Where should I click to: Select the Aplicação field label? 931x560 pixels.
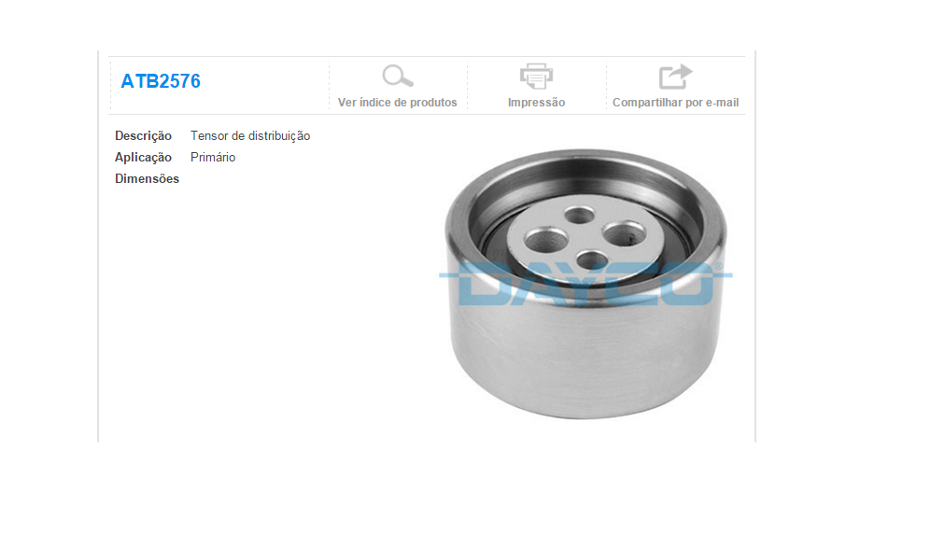click(143, 157)
